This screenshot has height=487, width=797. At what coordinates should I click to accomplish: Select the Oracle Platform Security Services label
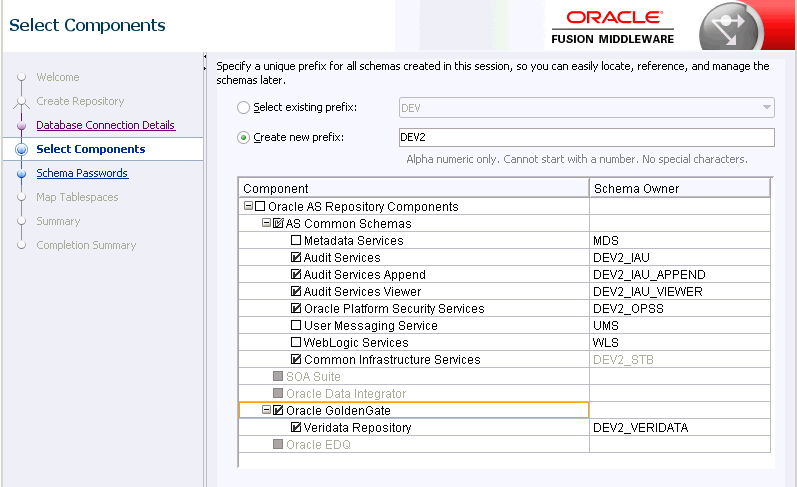click(x=394, y=309)
